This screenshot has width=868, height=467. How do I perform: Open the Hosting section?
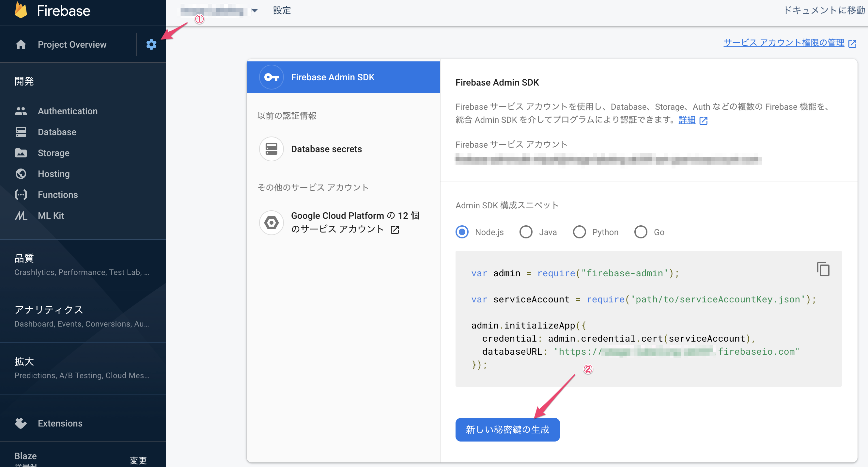tap(54, 174)
